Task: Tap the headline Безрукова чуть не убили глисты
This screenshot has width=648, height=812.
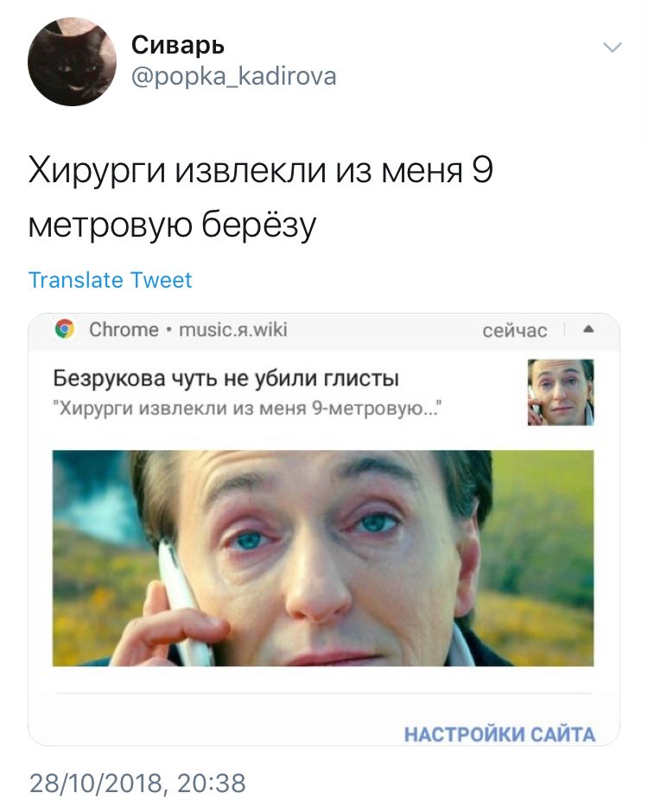Action: [x=226, y=378]
